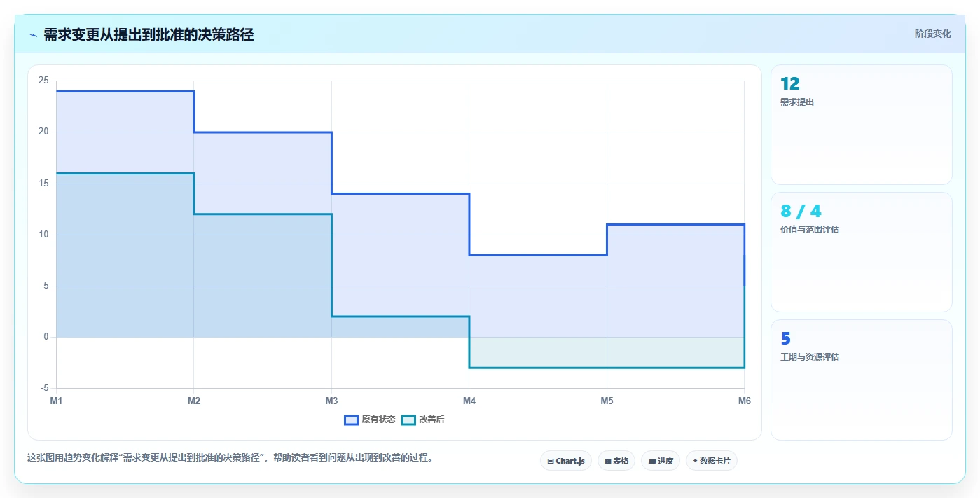Select the Chart.js tag

click(566, 461)
